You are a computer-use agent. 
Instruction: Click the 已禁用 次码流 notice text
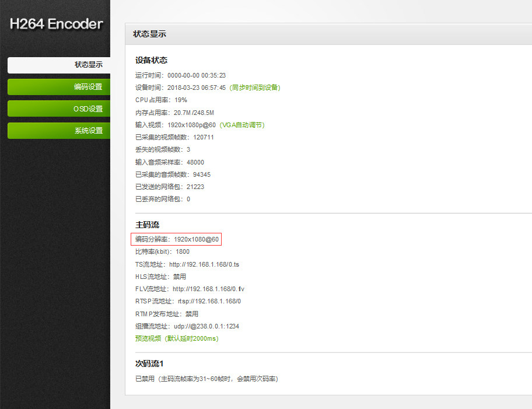tap(206, 379)
